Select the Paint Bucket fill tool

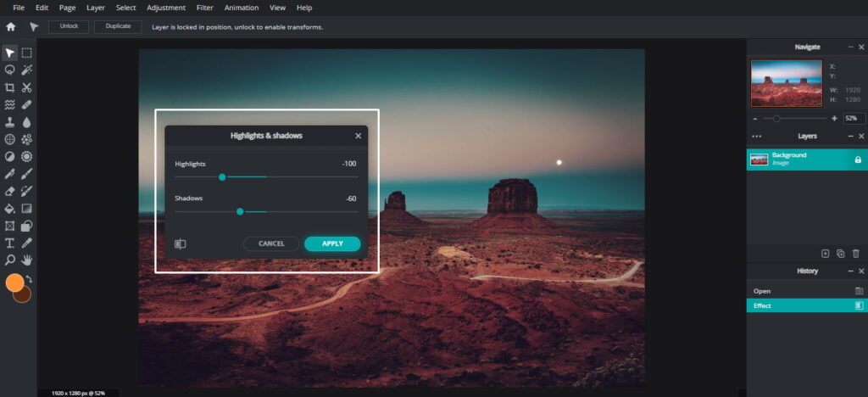(x=10, y=209)
